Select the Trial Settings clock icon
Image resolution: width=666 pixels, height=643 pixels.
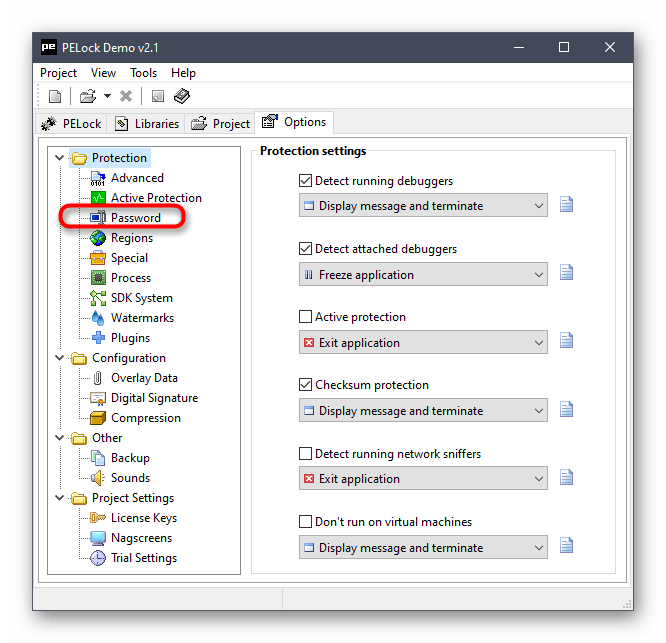[x=98, y=558]
